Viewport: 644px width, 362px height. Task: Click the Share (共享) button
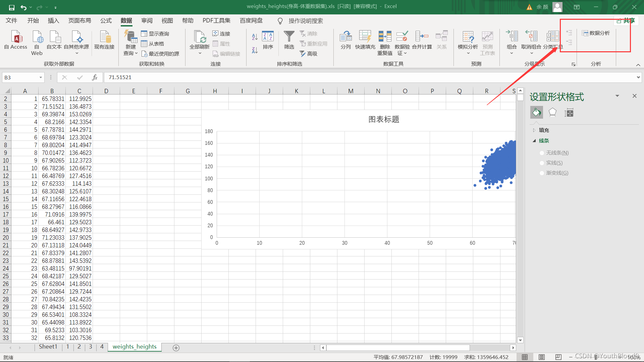(626, 21)
